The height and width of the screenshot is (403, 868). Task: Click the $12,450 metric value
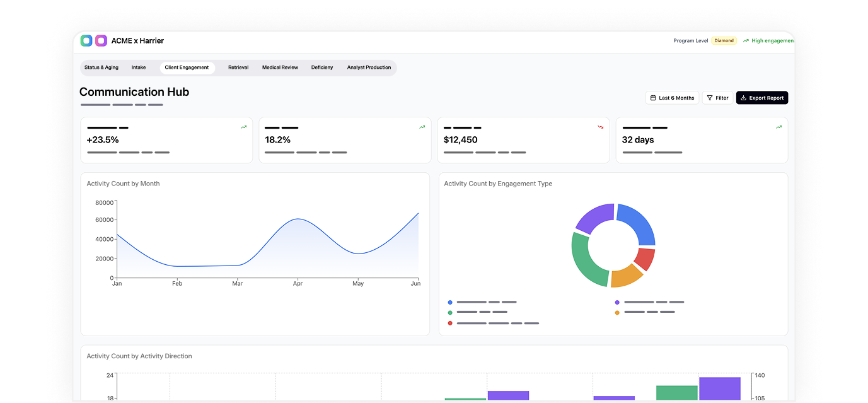(461, 140)
